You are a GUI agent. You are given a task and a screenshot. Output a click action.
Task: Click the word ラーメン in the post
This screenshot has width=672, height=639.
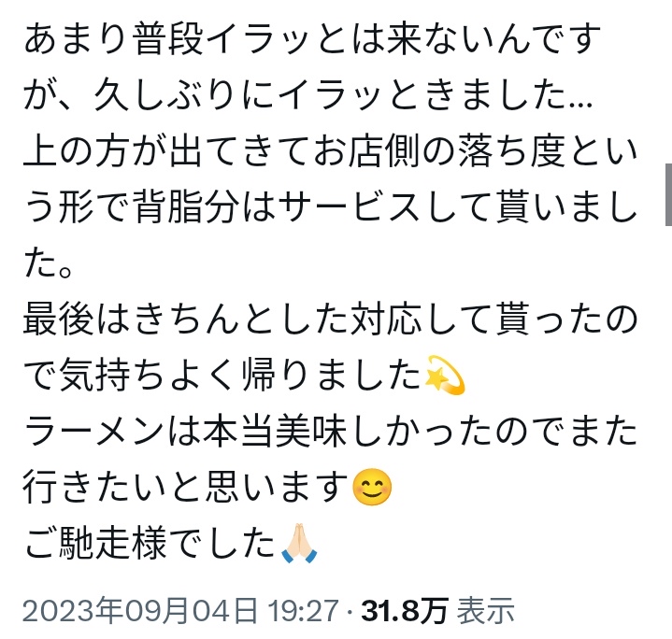(x=94, y=431)
